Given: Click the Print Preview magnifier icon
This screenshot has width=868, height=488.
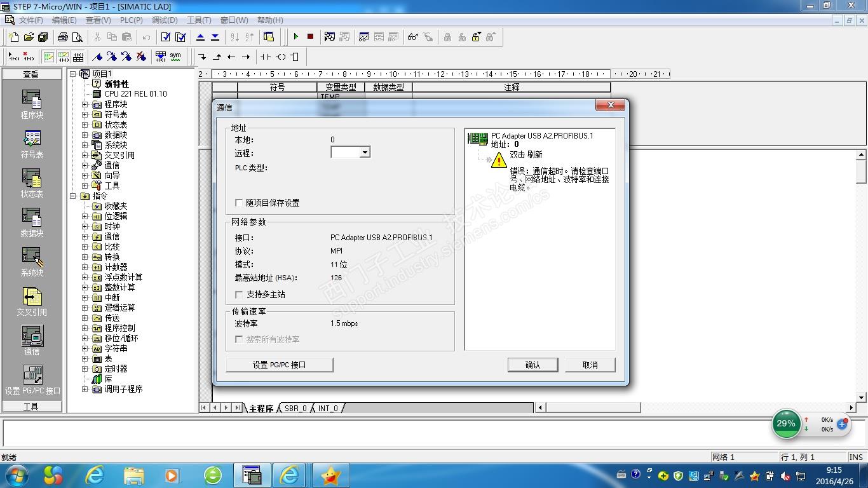Looking at the screenshot, I should 77,37.
